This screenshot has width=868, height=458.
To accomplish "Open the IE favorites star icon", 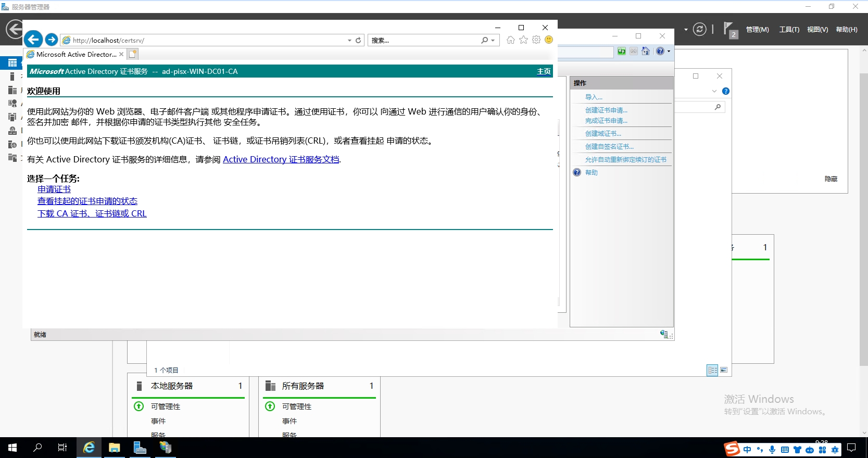I will click(523, 40).
